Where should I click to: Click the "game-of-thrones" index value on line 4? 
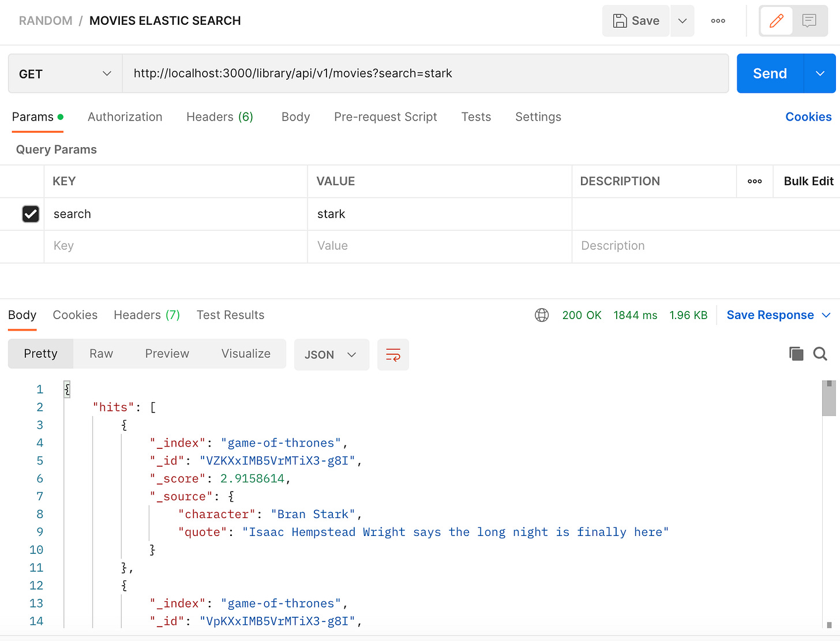click(x=281, y=443)
